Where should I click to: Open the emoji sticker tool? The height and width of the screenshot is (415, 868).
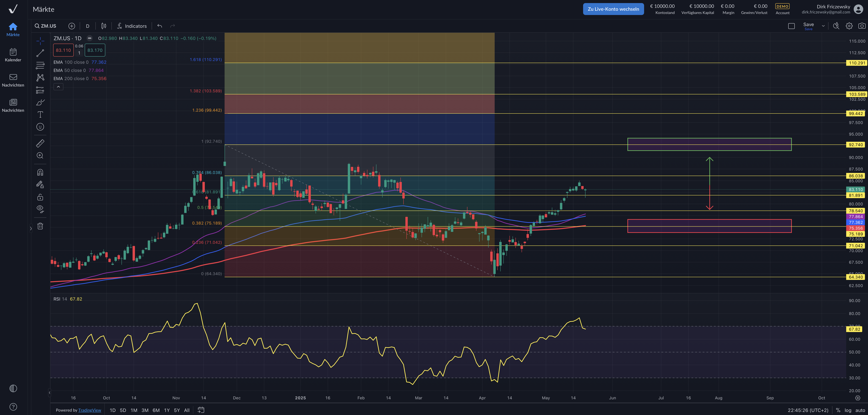(40, 127)
